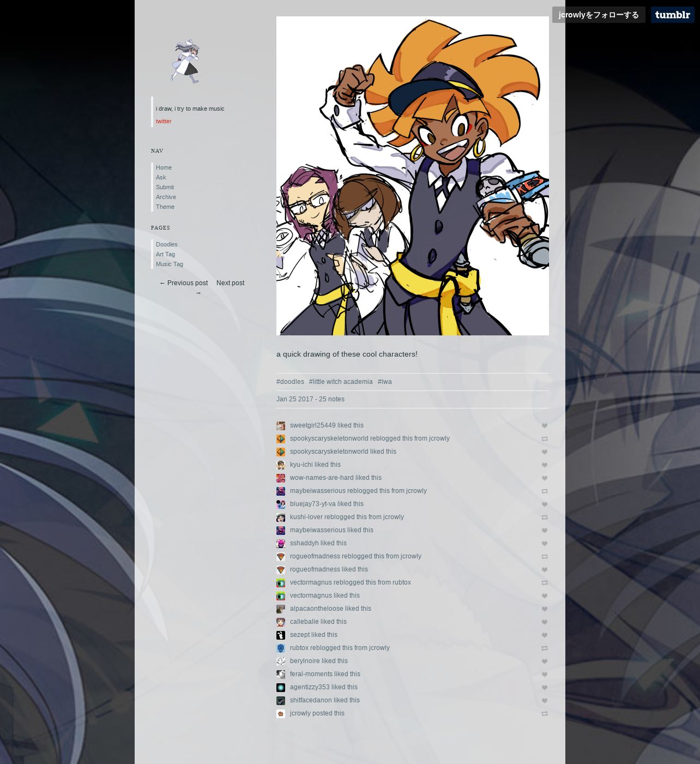Click shitfacedanon avatar icon
This screenshot has height=764, width=700.
tap(281, 701)
